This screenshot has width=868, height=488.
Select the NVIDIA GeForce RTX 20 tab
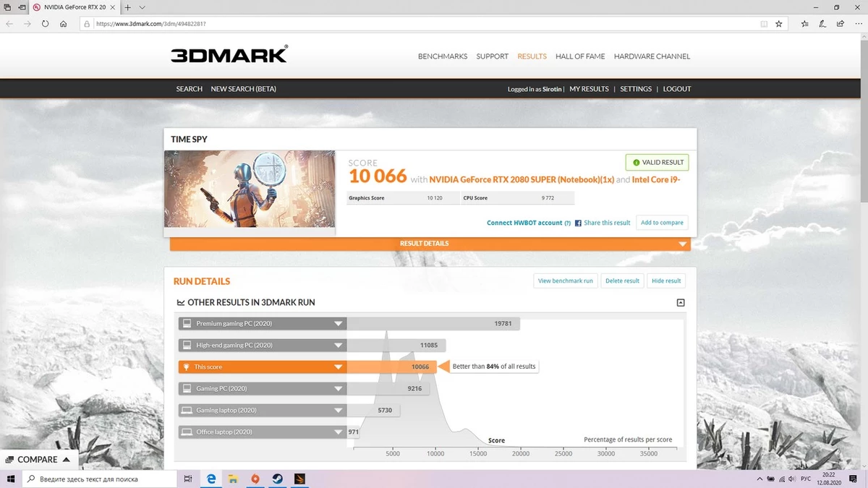pyautogui.click(x=75, y=7)
